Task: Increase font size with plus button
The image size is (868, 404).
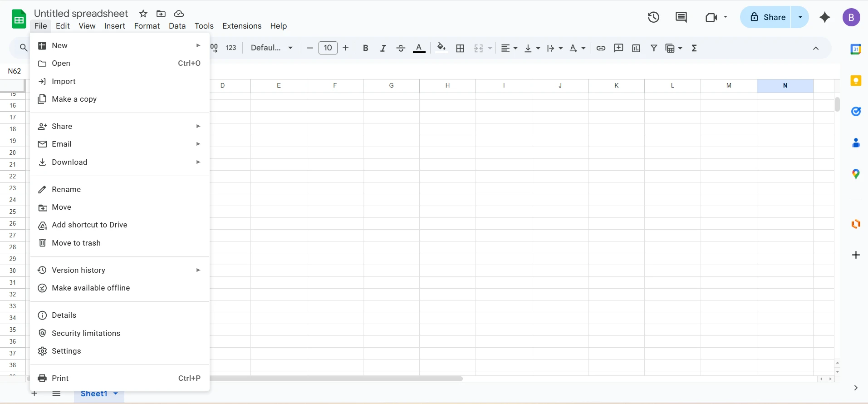Action: click(x=346, y=48)
